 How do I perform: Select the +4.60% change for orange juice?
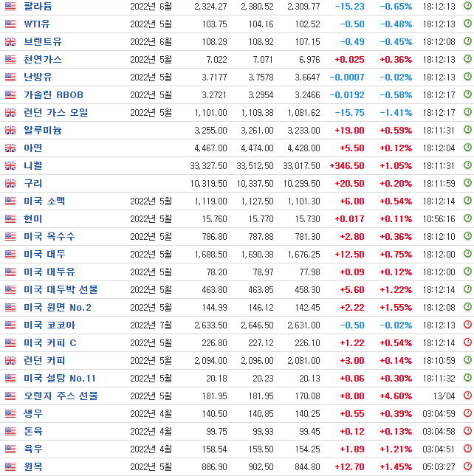(396, 396)
